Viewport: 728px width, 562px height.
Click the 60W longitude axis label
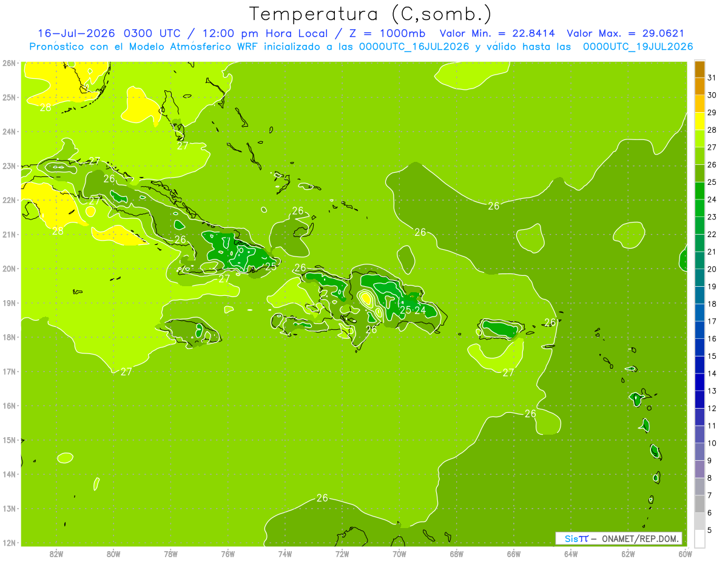[x=686, y=554]
